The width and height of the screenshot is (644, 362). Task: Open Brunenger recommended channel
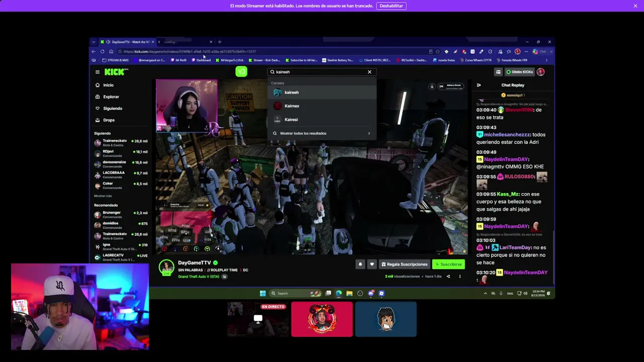(121, 214)
